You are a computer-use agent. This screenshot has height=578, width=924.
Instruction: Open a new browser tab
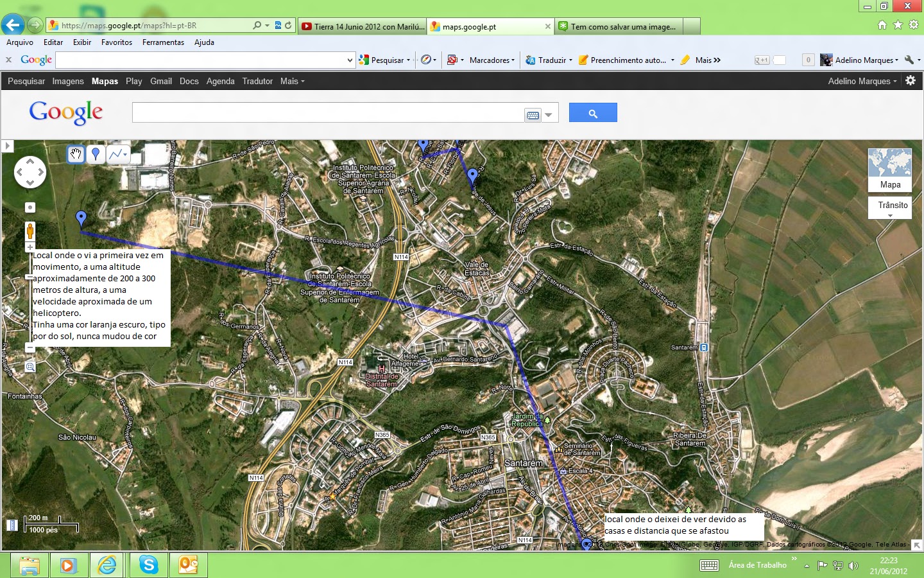coord(692,26)
